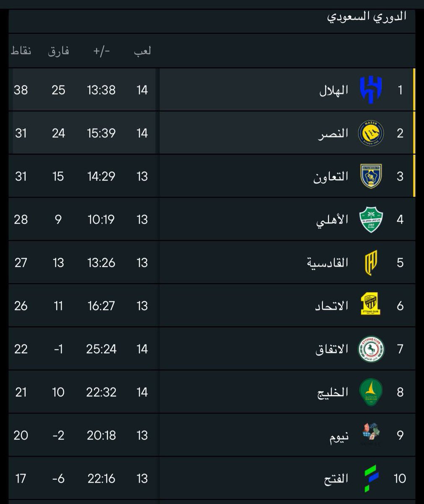Click the +/- goals column header
424x504 pixels.
point(101,51)
